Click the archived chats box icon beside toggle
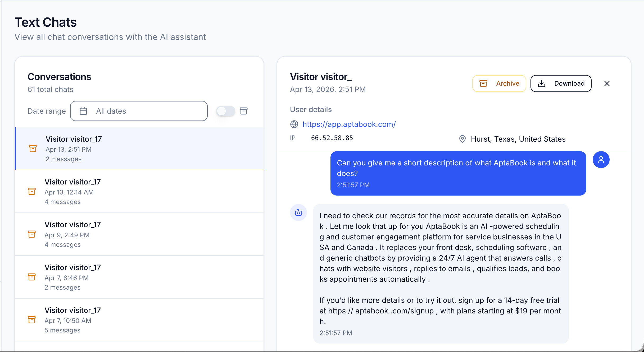The height and width of the screenshot is (352, 644). [244, 111]
